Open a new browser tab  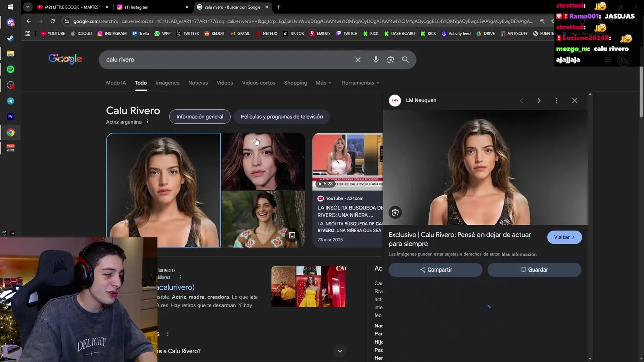pyautogui.click(x=278, y=7)
